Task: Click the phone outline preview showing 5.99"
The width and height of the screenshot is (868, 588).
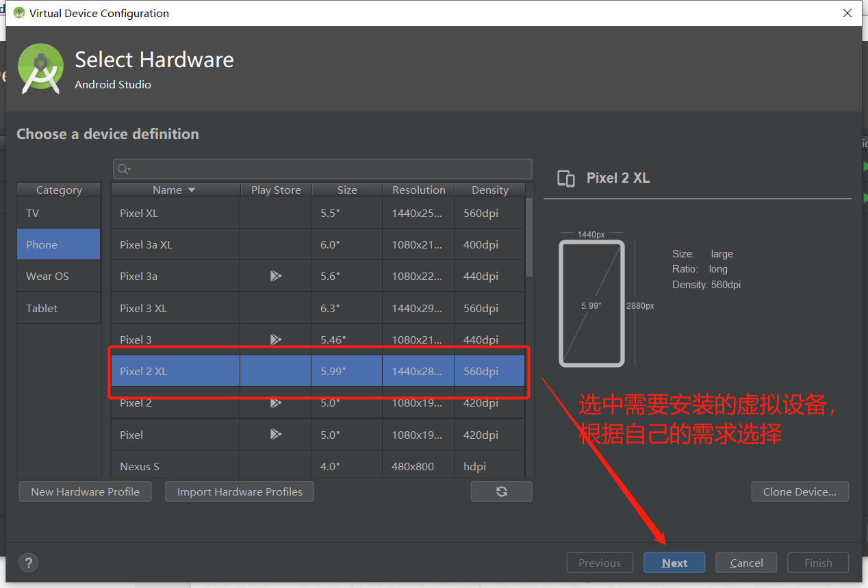Action: 591,303
